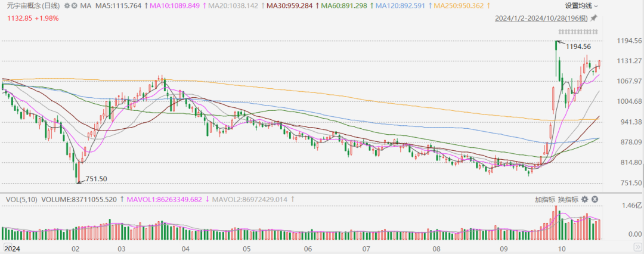Select MA120:892.591 legend value
The width and height of the screenshot is (644, 254).
[401, 6]
